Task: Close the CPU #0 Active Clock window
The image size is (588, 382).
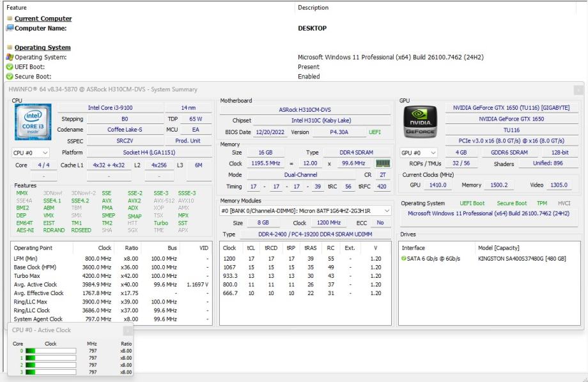Action: pyautogui.click(x=128, y=330)
